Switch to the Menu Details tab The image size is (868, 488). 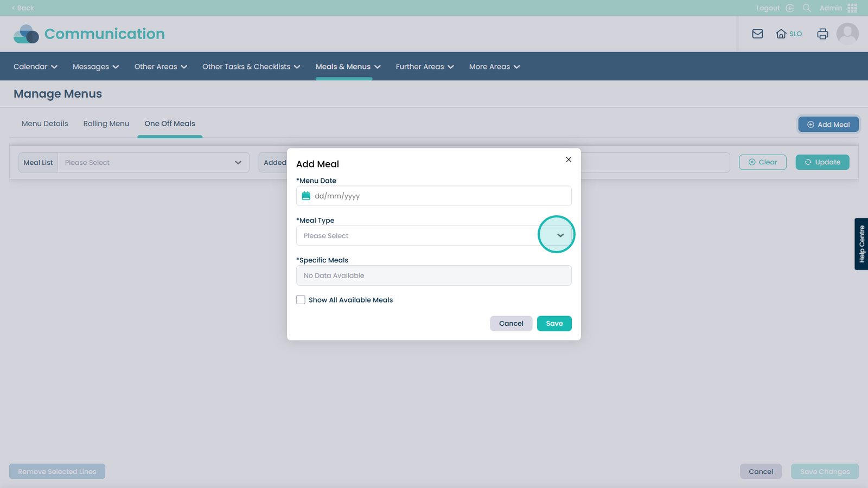45,124
